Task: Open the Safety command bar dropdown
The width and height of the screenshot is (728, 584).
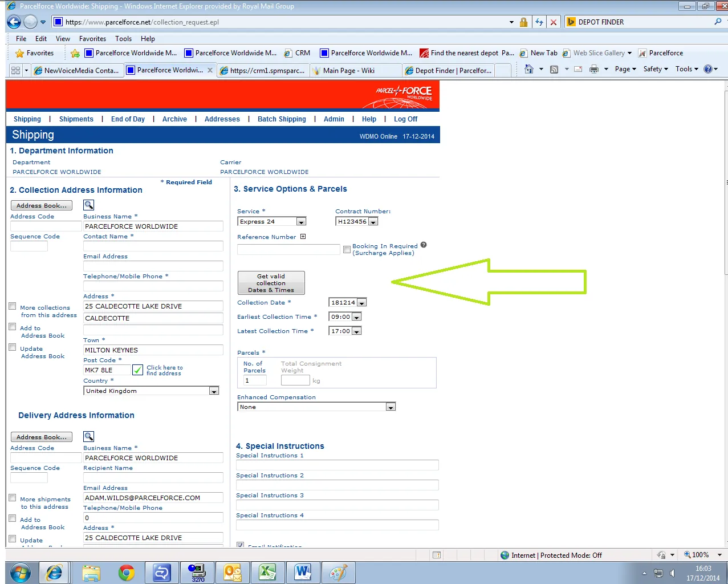Action: tap(656, 69)
